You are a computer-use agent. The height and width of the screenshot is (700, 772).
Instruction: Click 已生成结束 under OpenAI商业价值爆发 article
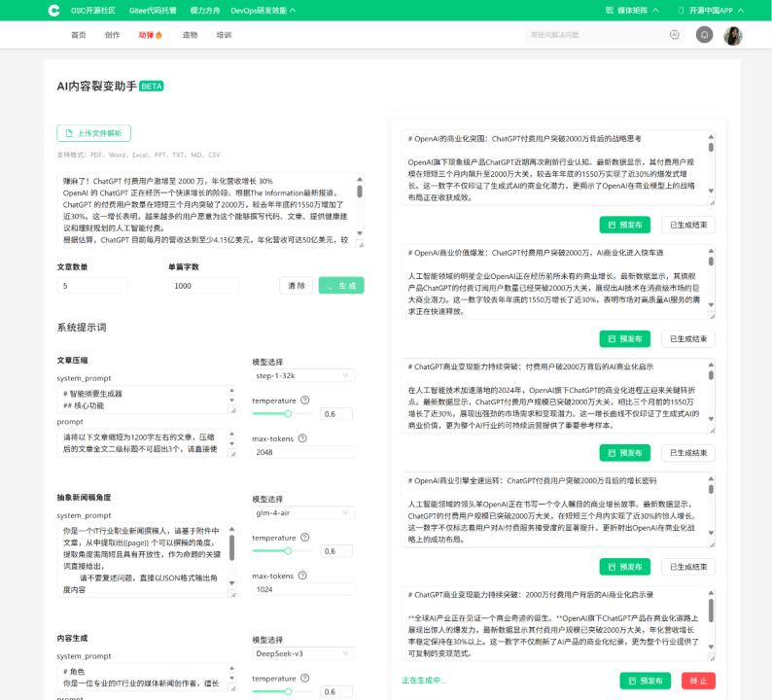688,338
